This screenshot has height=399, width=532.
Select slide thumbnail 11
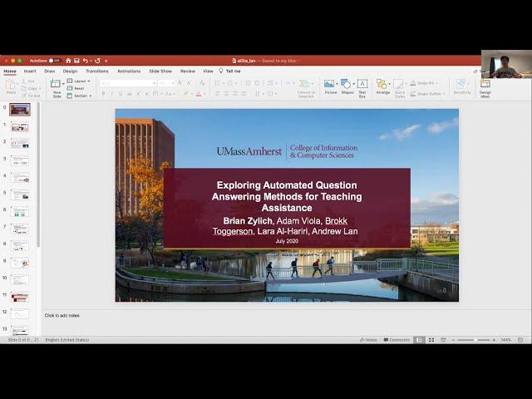(20, 298)
